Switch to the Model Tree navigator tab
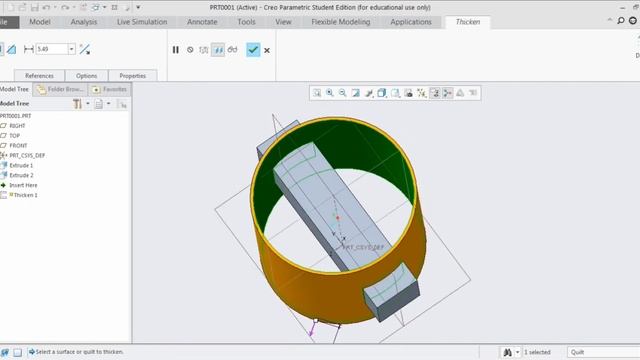640x360 pixels. click(15, 89)
